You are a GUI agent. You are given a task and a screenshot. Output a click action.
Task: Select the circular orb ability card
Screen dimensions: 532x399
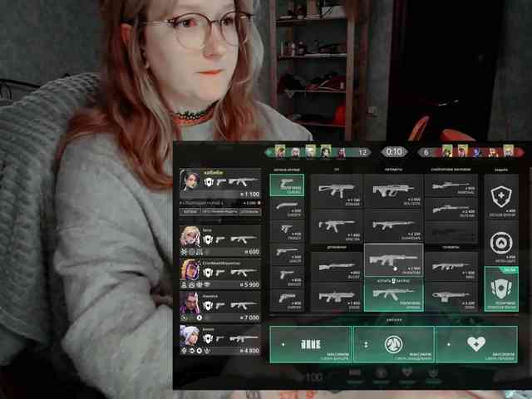(393, 344)
